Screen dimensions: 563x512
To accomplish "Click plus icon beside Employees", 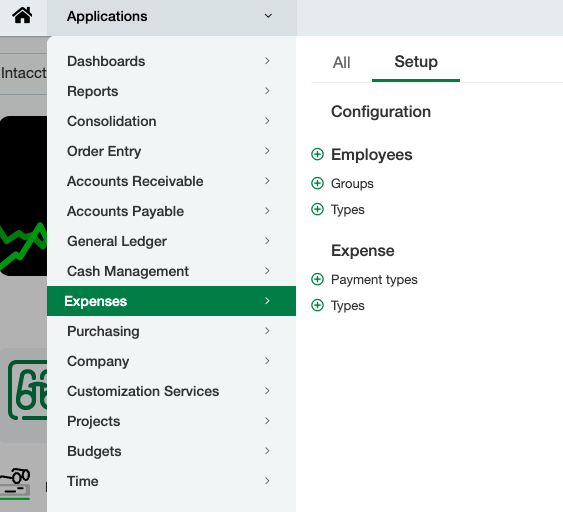I will [317, 154].
